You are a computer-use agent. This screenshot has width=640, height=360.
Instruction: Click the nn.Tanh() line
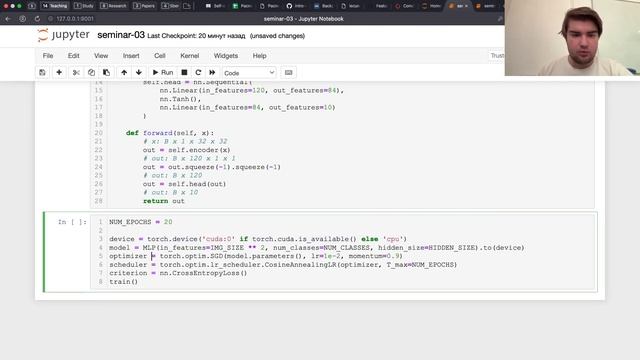click(x=180, y=99)
